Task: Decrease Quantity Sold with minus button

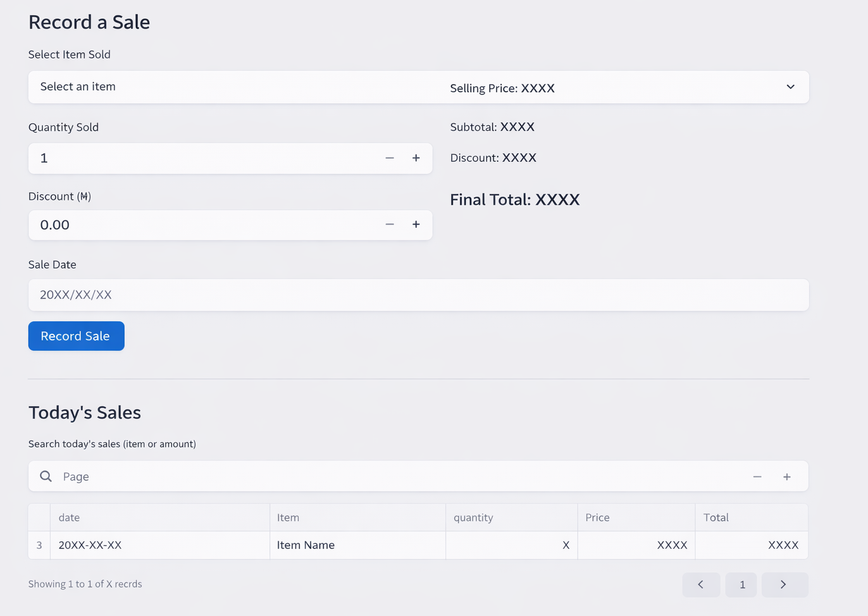Action: pyautogui.click(x=390, y=158)
